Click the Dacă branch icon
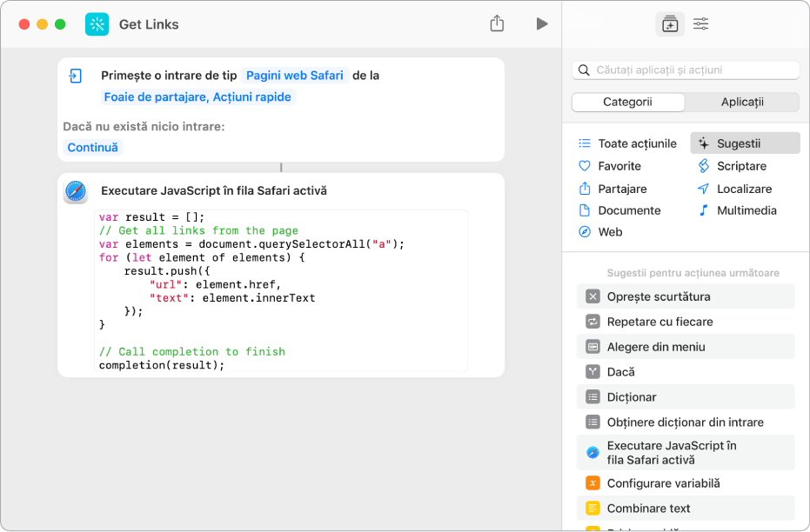810x532 pixels. pyautogui.click(x=592, y=372)
